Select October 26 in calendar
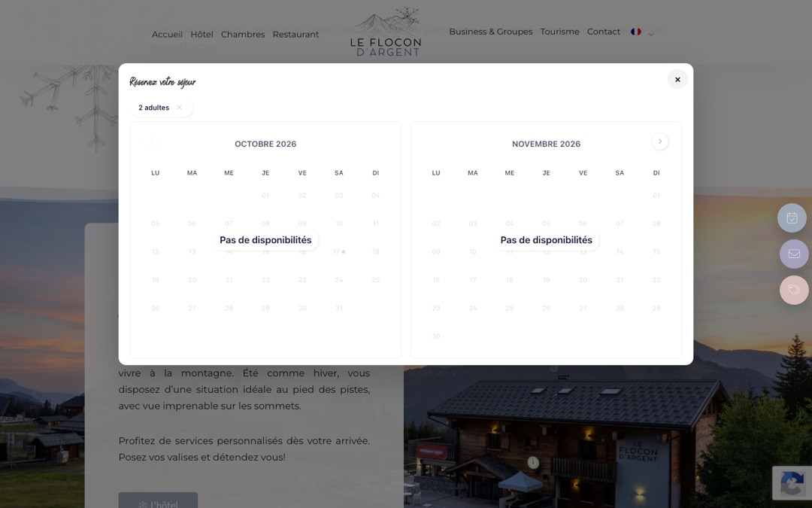Image resolution: width=812 pixels, height=508 pixels. [156, 308]
